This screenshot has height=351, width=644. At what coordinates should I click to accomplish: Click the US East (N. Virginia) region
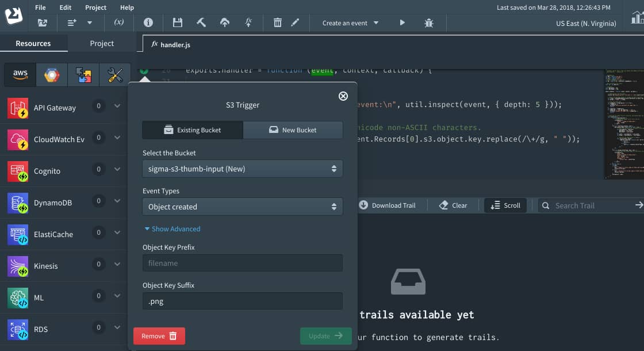pyautogui.click(x=586, y=24)
